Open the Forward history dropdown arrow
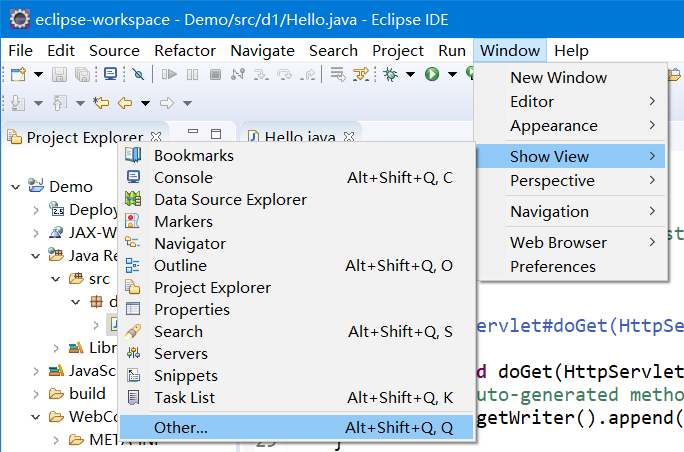Image resolution: width=684 pixels, height=452 pixels. point(187,103)
